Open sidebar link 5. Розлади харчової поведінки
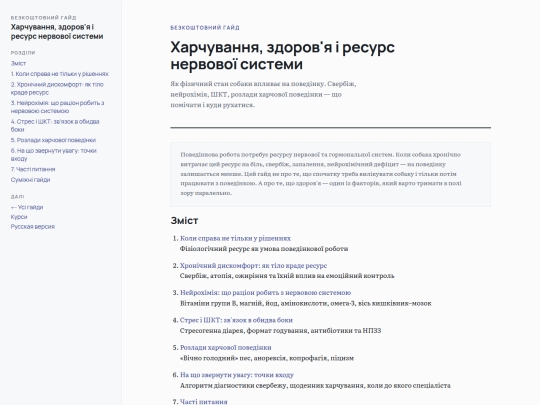 (53, 140)
